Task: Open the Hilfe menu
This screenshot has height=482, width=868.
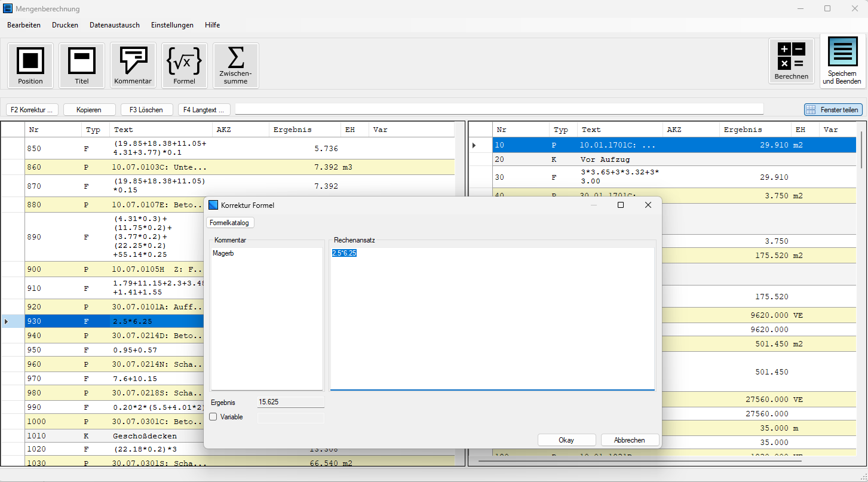Action: [x=212, y=25]
